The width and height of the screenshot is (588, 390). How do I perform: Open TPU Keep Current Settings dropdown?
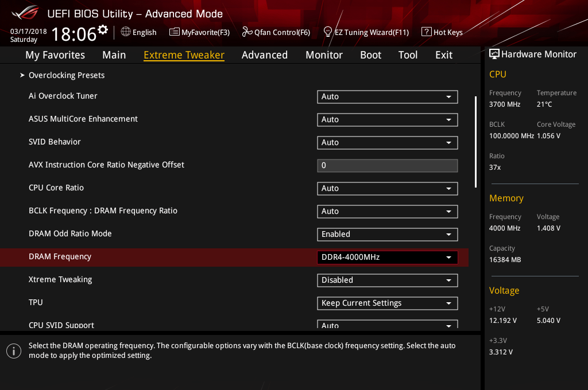(388, 303)
